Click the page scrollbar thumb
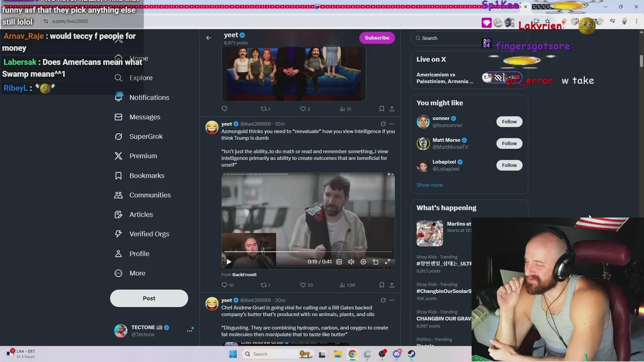644x362 pixels. coord(641,60)
